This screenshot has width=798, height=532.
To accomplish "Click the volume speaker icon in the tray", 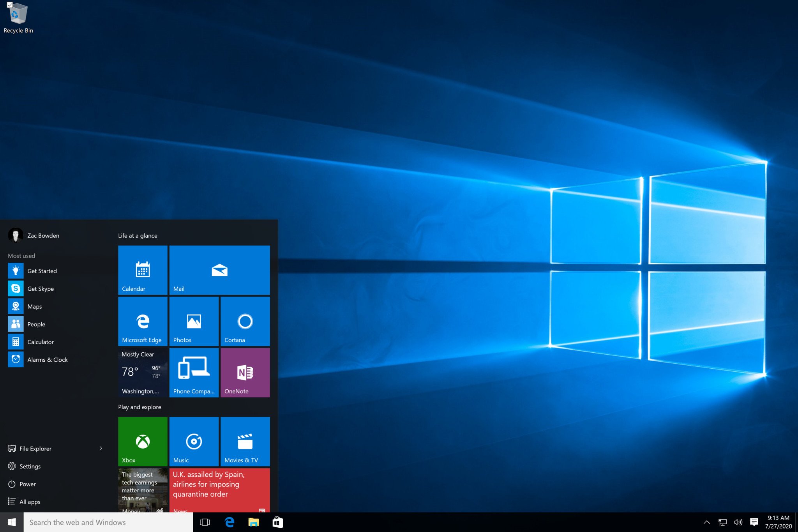I will [738, 522].
